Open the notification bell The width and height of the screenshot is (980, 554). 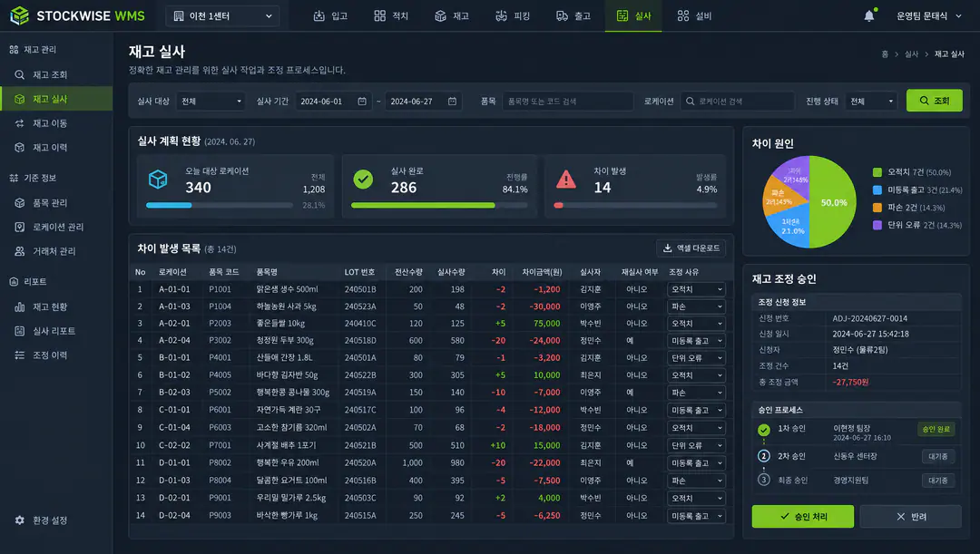869,15
